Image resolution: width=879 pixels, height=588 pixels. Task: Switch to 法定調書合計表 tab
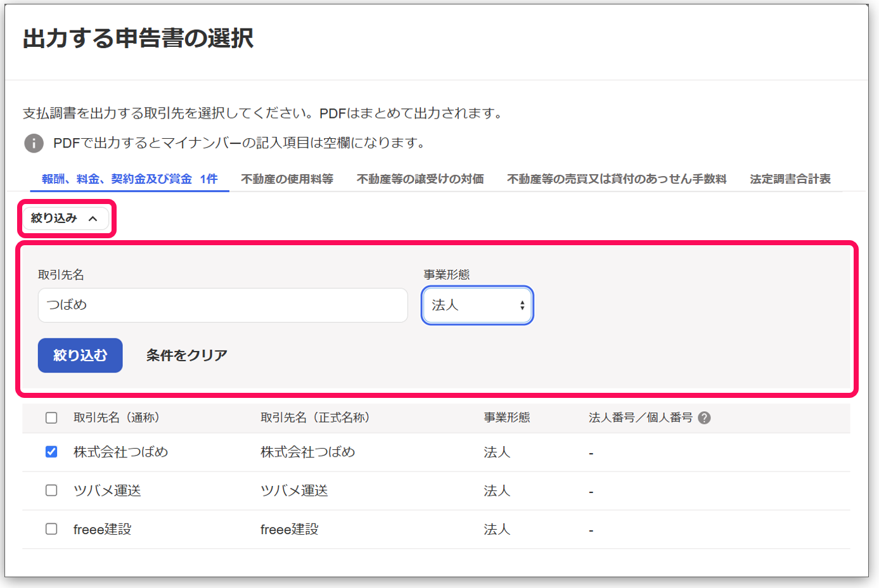[790, 179]
